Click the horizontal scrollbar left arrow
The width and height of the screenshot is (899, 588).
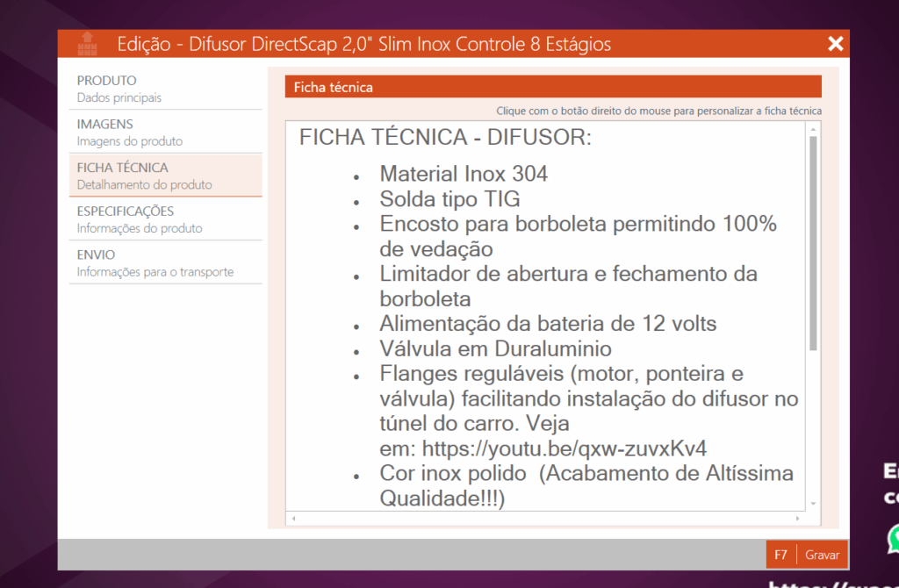[292, 519]
